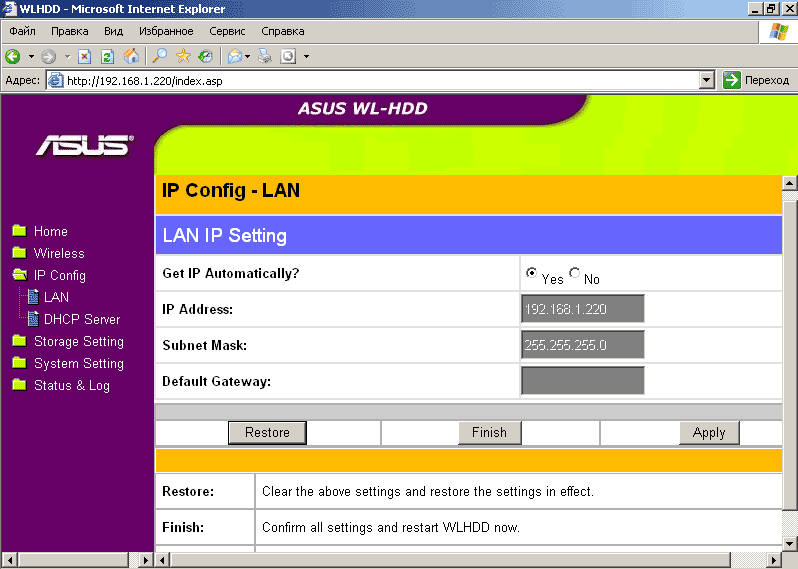Click the Windows flag logo

(779, 32)
